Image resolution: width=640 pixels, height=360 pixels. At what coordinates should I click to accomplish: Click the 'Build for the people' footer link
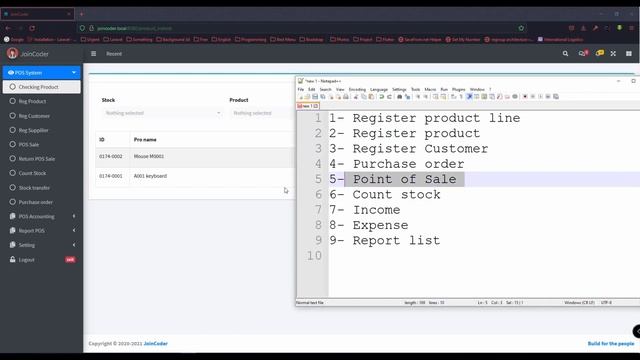pos(611,344)
